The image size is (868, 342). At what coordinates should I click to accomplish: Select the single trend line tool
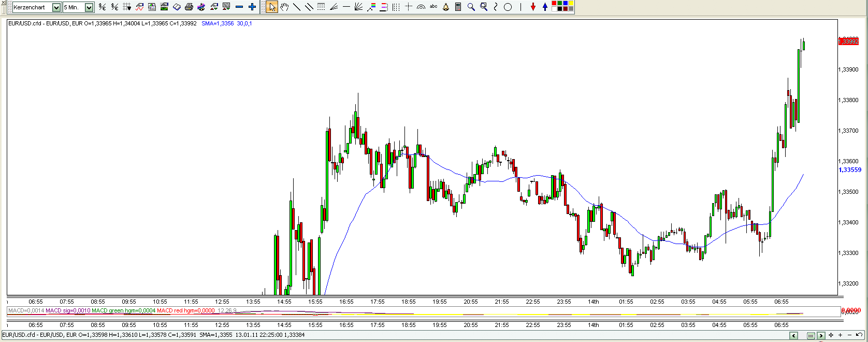[297, 7]
